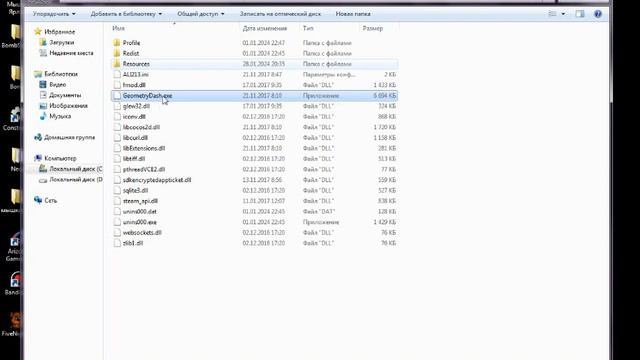Screen dimensions: 640x360
Task: Click size 1 433 КБ of fmod.dll
Action: (x=384, y=85)
